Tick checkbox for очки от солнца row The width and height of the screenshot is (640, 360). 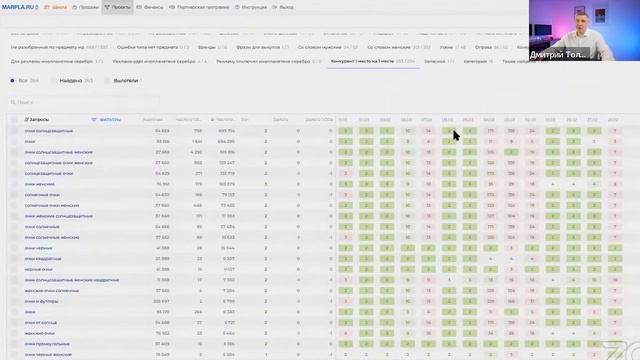coord(14,322)
